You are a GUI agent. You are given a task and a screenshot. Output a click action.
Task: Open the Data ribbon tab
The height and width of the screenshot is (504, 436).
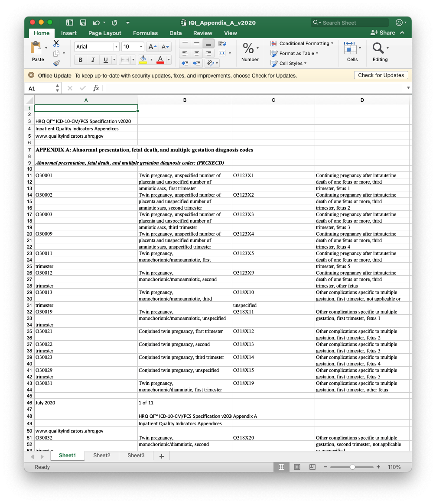click(x=176, y=33)
